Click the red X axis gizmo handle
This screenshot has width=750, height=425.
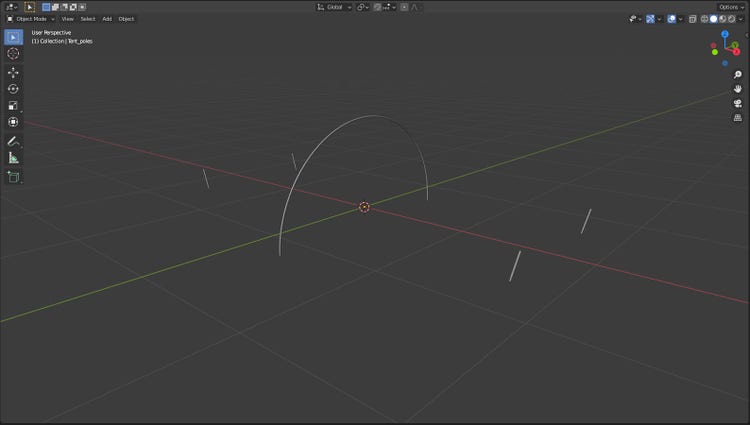point(737,52)
